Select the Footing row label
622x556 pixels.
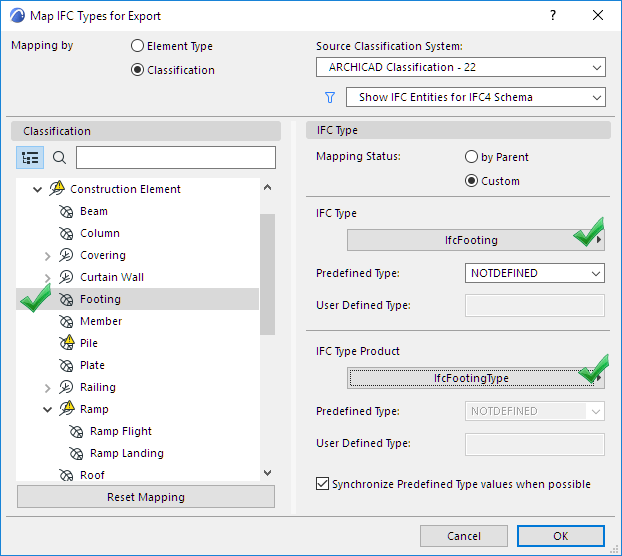click(x=100, y=299)
